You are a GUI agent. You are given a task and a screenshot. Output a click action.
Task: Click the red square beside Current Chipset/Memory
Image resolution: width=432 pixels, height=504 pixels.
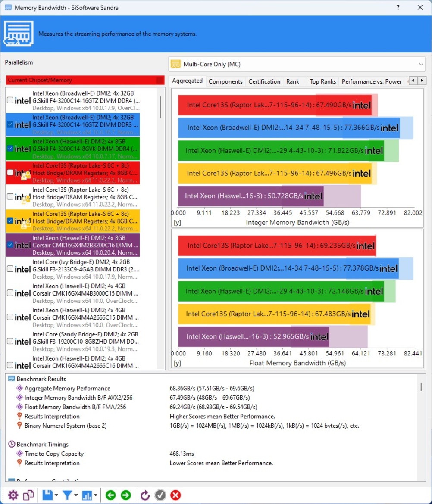pos(160,80)
